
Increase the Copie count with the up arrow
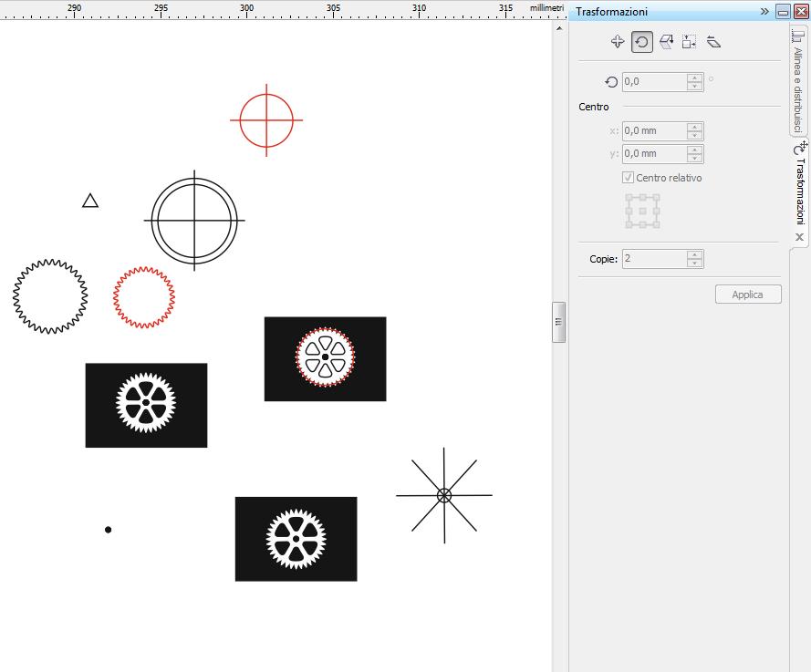[x=694, y=254]
